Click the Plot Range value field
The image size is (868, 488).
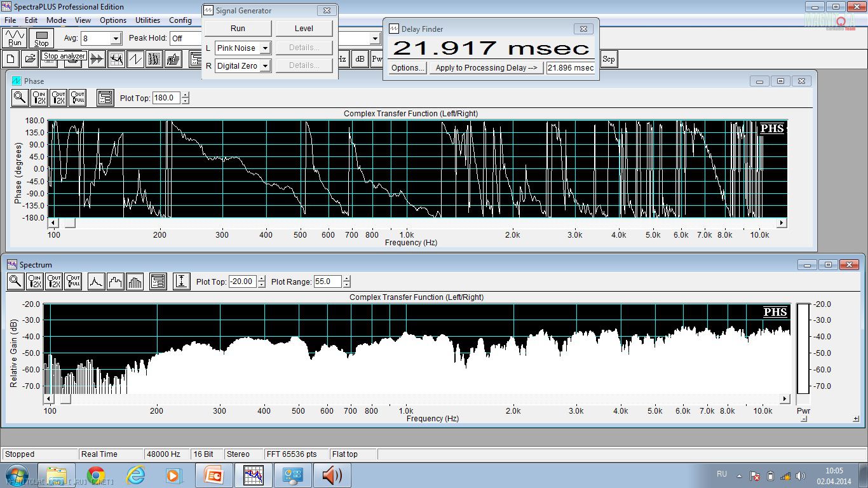pos(328,281)
